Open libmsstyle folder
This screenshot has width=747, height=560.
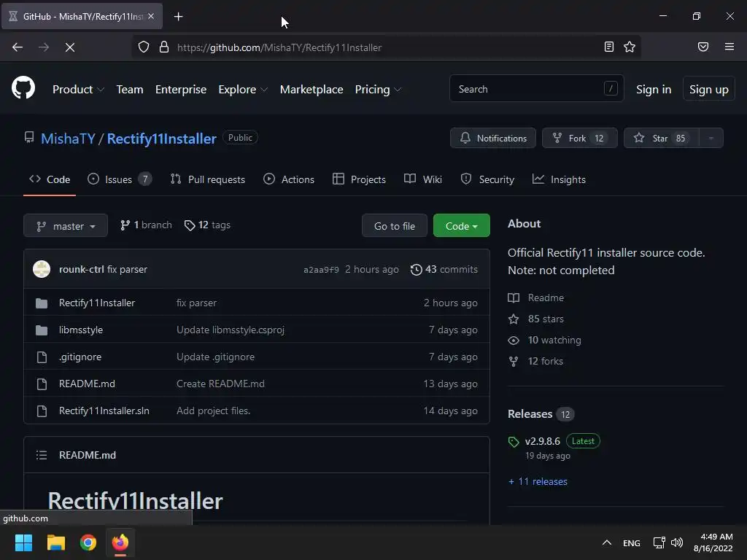[81, 330]
